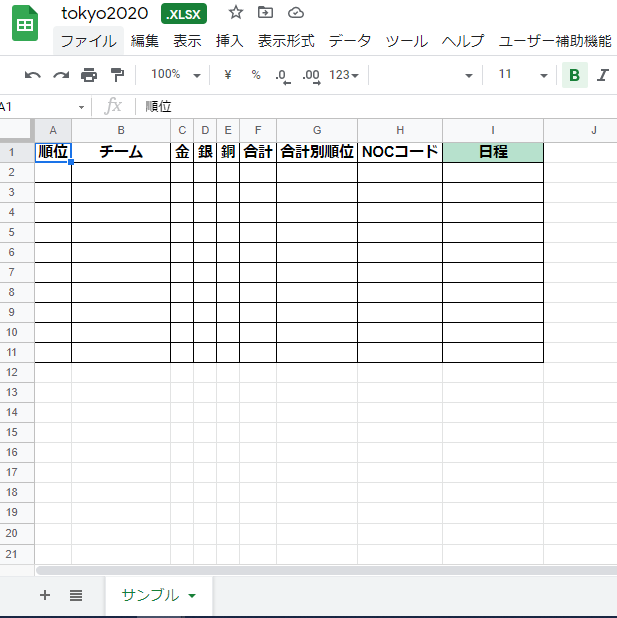The width and height of the screenshot is (617, 618).
Task: Open the 表示形式 menu
Action: [286, 41]
